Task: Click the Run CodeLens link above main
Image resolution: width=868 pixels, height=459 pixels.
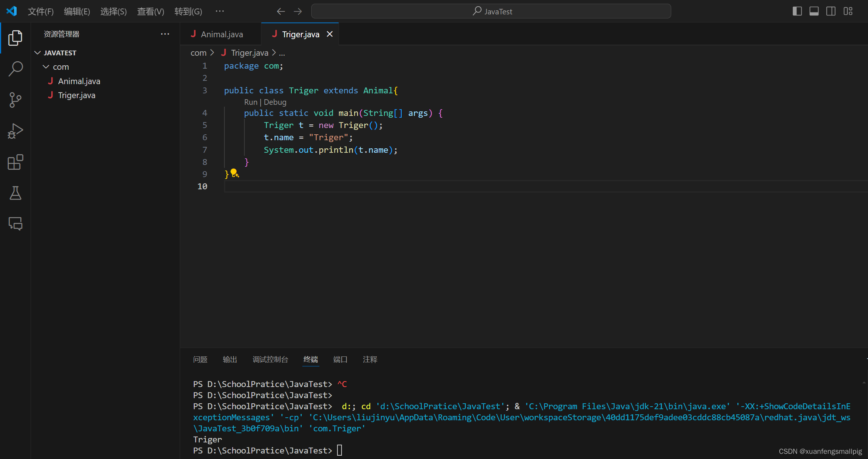Action: (x=250, y=102)
